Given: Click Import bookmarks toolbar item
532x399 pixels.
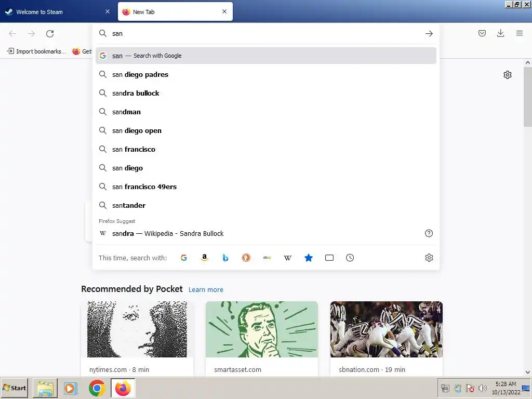Looking at the screenshot, I should (36, 51).
